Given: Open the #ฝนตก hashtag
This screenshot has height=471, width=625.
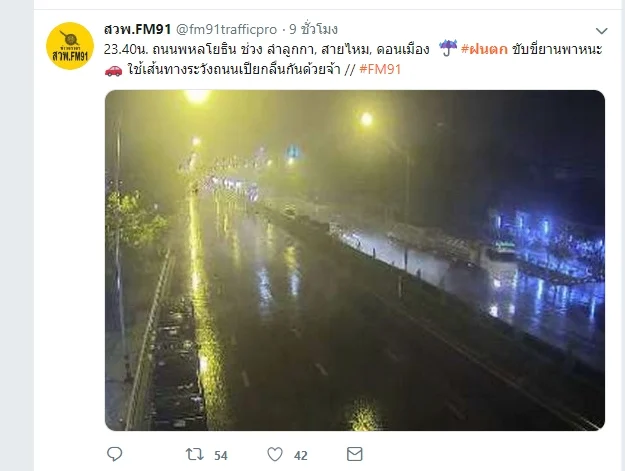Looking at the screenshot, I should tap(484, 49).
